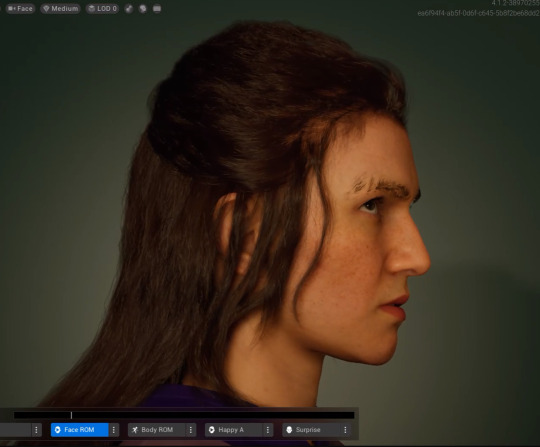The width and height of the screenshot is (540, 447).
Task: Click the round icon left of keyboard icon
Action: click(x=143, y=9)
